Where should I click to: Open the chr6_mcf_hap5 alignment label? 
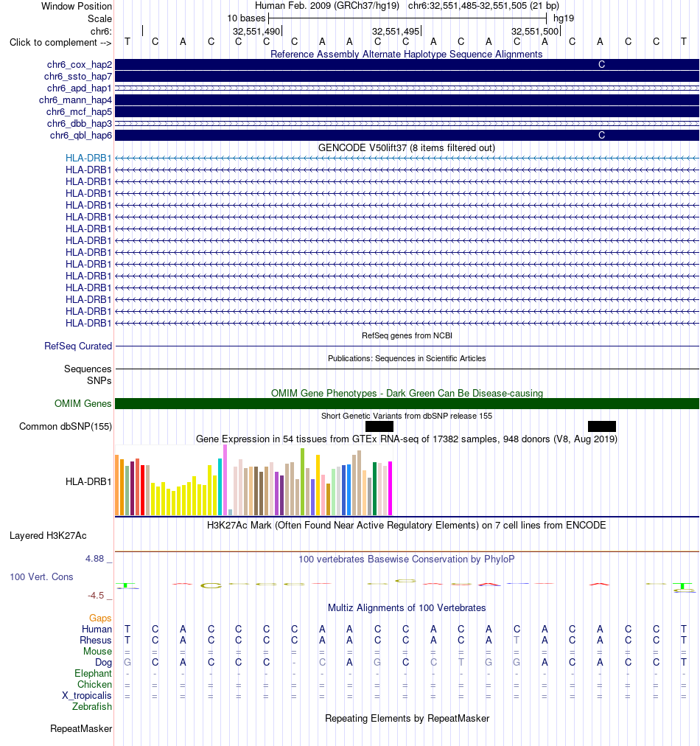pyautogui.click(x=79, y=112)
